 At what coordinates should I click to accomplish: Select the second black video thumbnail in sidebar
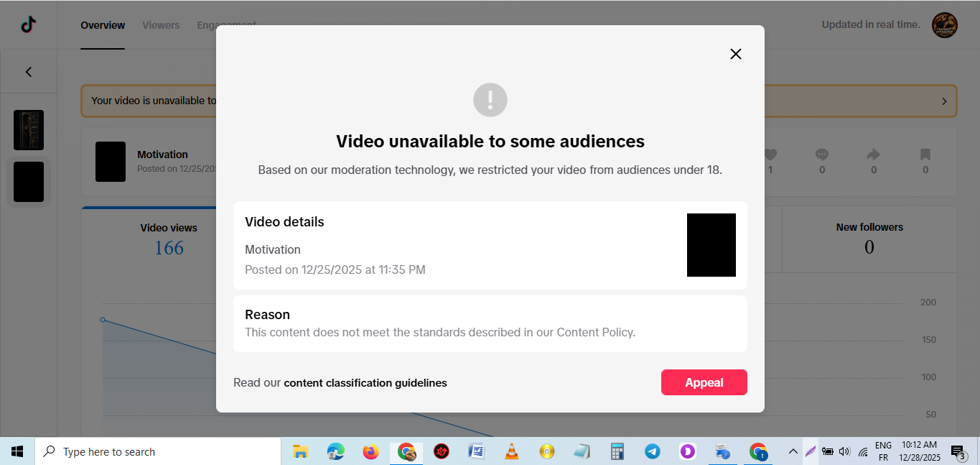[x=29, y=182]
